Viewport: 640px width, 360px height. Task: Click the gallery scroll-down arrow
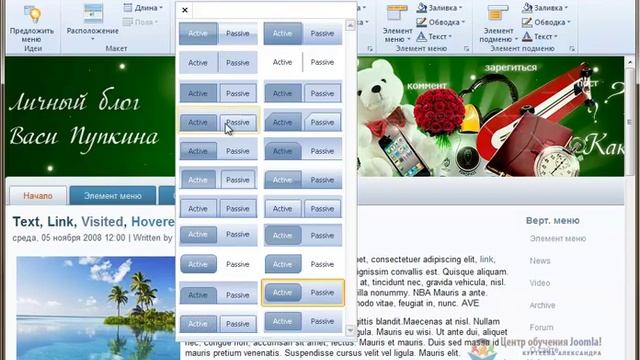pos(350,330)
